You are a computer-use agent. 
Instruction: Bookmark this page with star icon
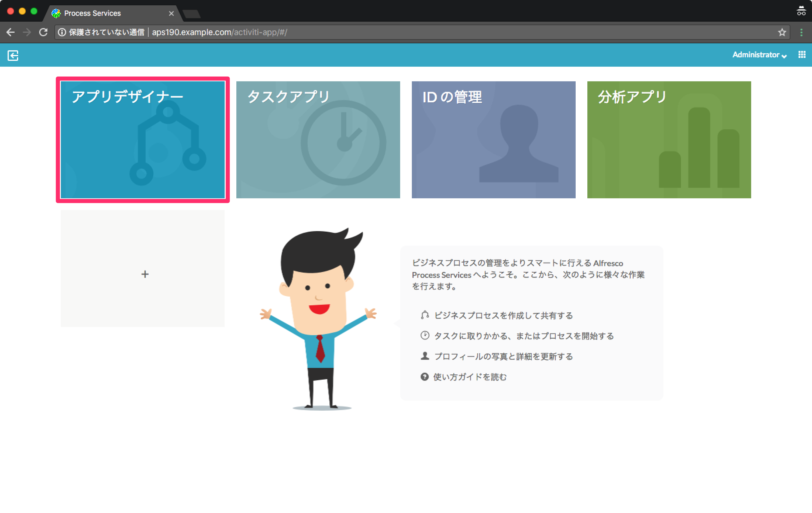coord(782,32)
